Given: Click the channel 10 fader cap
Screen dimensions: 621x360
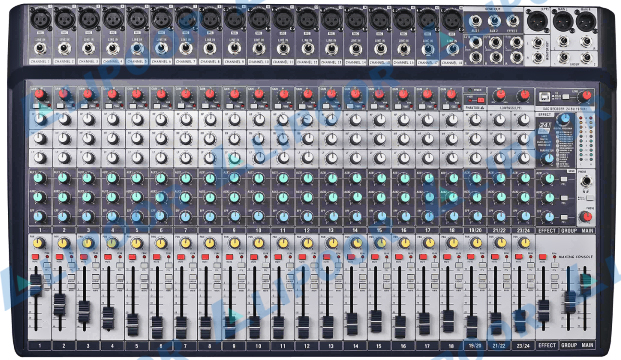Looking at the screenshot, I should [254, 326].
